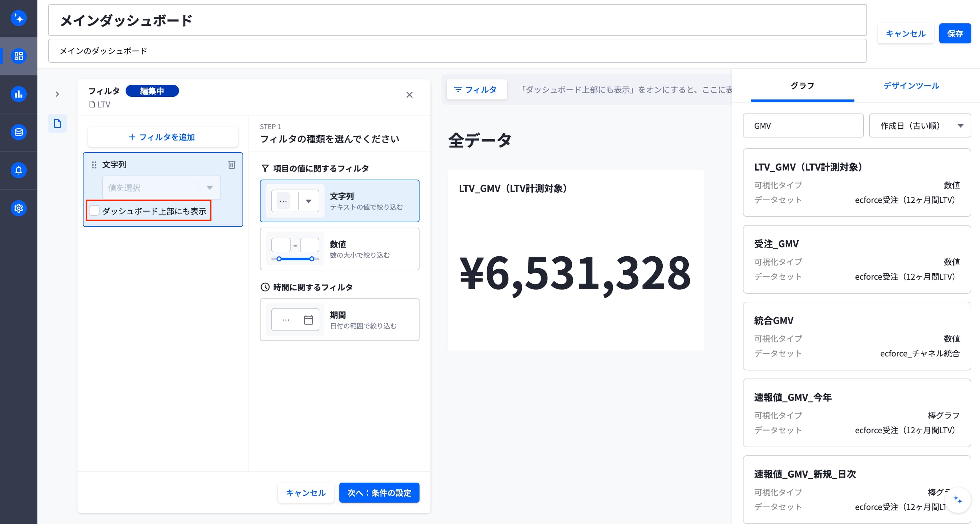Click the dashboard title field メインダッシュボード
Viewport: 980px width, 524px height.
[x=457, y=20]
